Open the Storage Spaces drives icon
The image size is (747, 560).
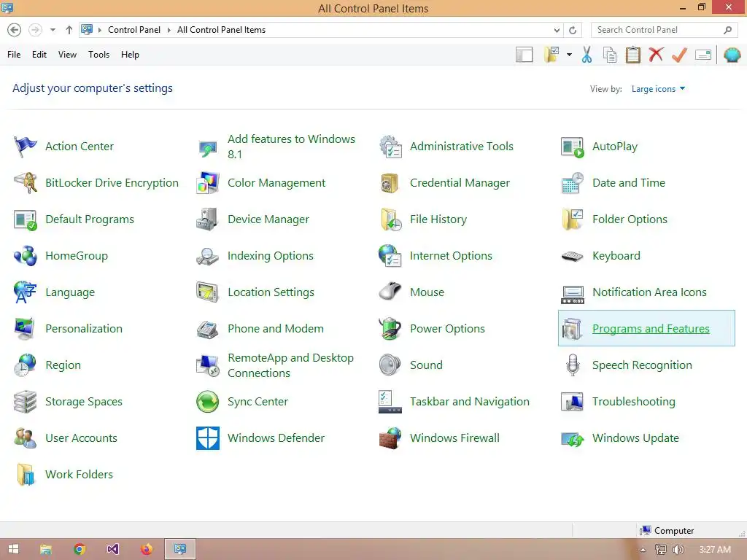(x=26, y=402)
